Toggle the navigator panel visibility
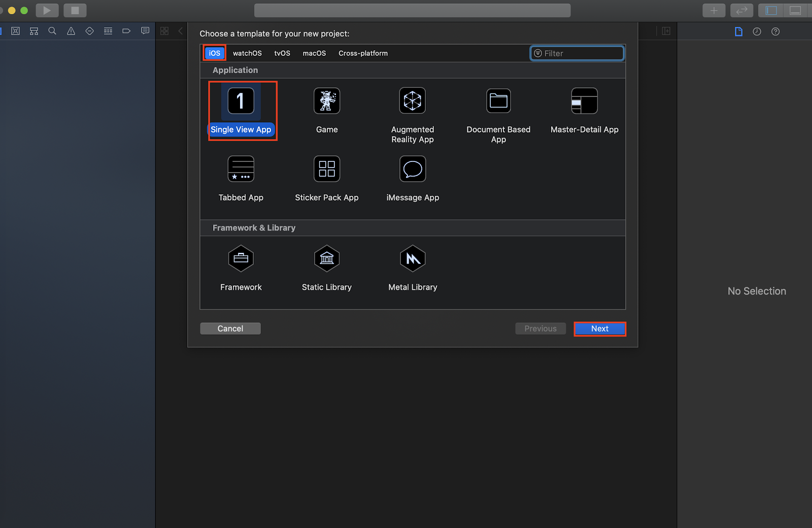This screenshot has width=812, height=528. 771,10
